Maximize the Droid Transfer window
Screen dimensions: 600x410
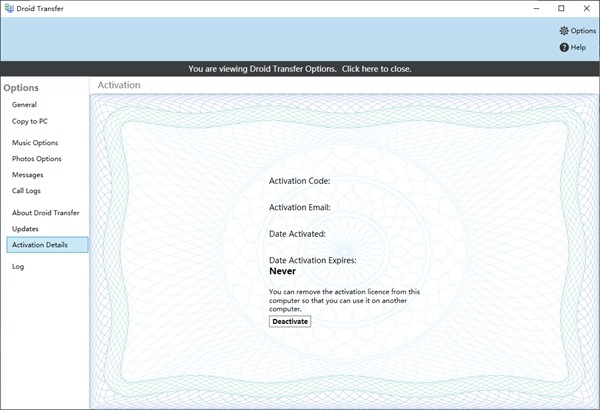[561, 8]
